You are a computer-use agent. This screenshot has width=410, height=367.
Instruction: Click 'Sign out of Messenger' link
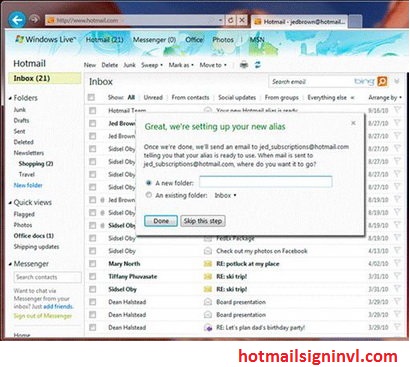[43, 316]
